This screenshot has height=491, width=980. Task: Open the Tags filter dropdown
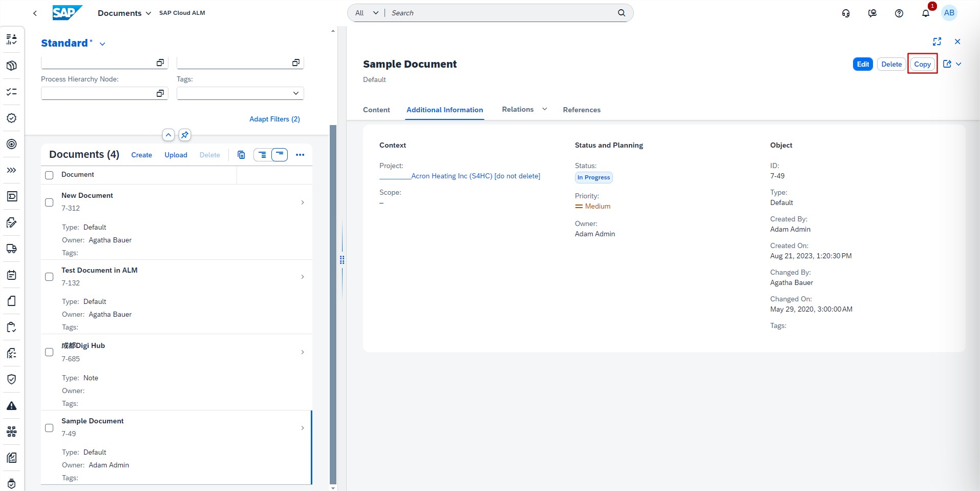(295, 93)
